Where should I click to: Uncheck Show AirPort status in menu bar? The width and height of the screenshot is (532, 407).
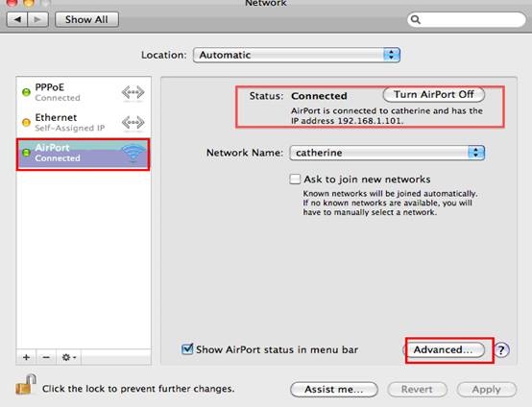point(187,349)
